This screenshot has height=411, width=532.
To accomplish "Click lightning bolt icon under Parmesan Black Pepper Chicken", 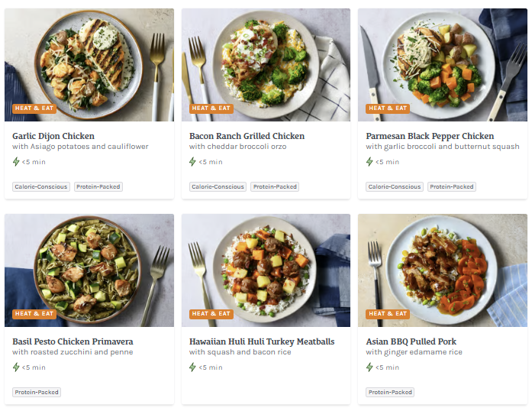I will pyautogui.click(x=370, y=162).
